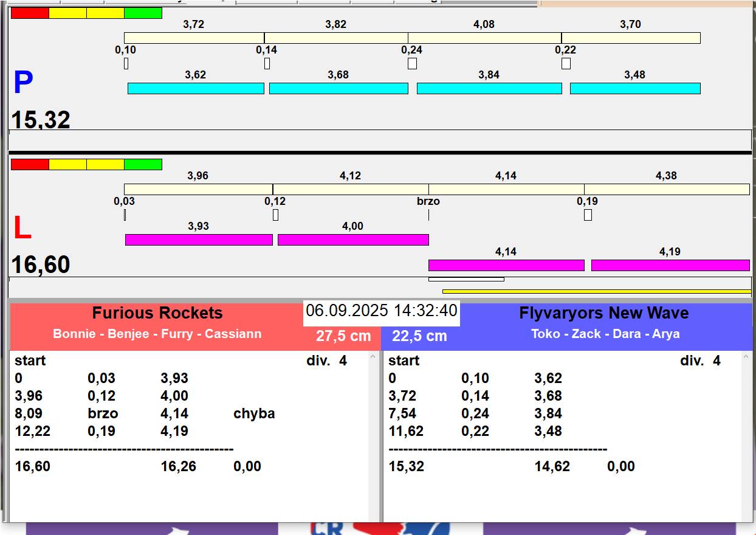Select the 3,84 cyan run bar
This screenshot has width=756, height=535.
click(489, 89)
